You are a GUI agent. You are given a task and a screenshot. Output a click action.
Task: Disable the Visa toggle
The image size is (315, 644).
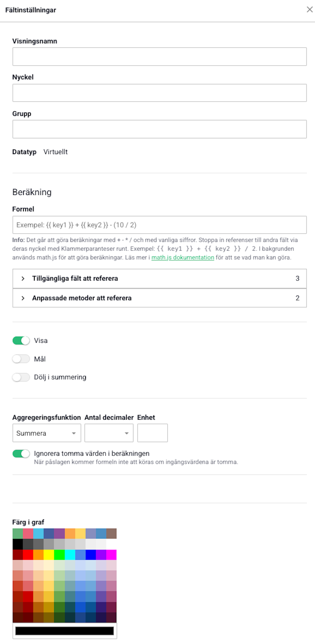(x=21, y=341)
